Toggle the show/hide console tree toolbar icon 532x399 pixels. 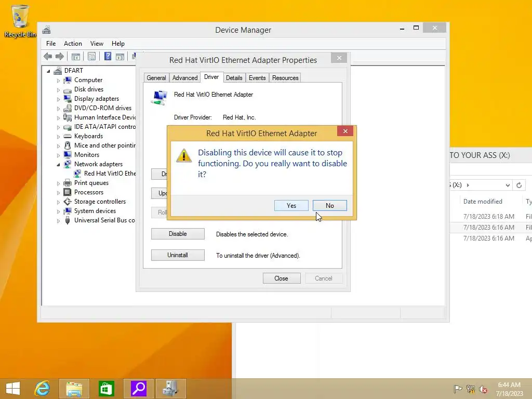click(x=76, y=56)
